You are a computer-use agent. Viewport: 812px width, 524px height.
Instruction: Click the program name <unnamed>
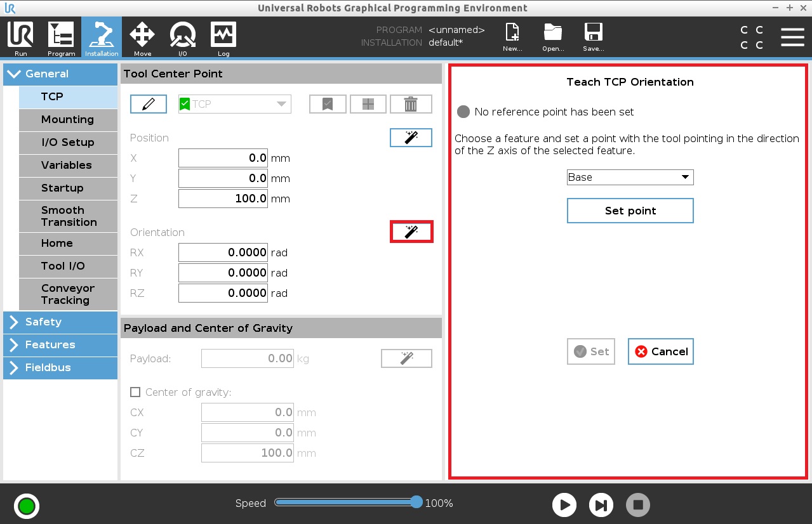456,30
